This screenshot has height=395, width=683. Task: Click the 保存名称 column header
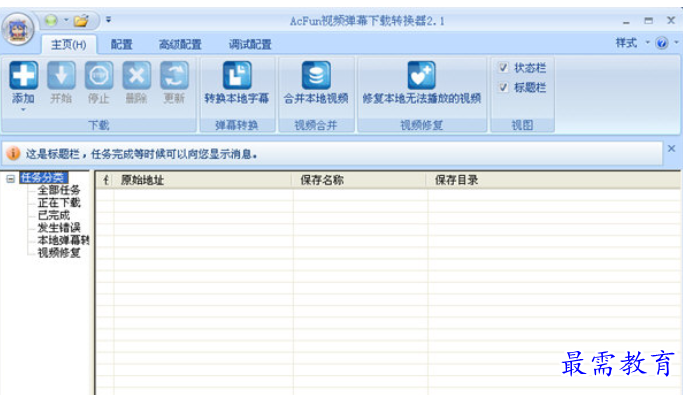359,180
